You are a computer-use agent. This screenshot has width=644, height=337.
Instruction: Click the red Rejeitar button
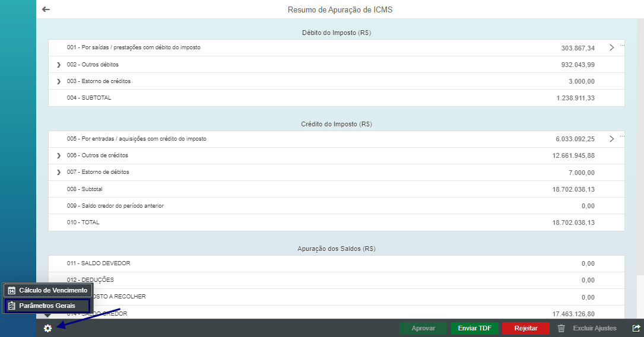(526, 328)
